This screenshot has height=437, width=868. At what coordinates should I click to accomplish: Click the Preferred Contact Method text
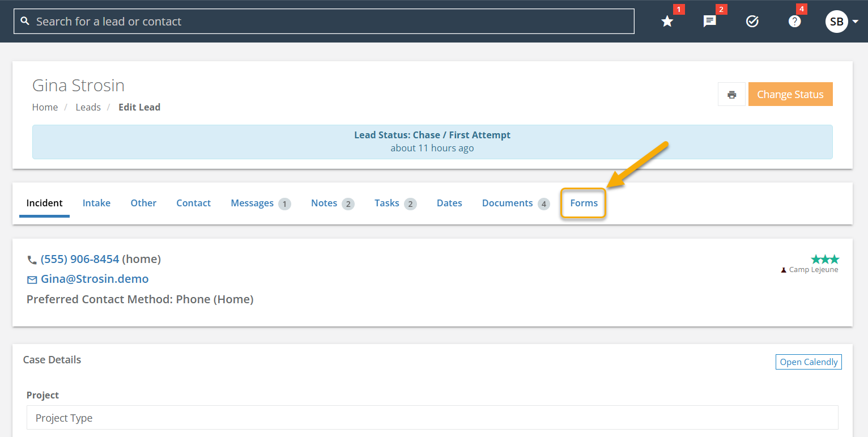click(140, 299)
